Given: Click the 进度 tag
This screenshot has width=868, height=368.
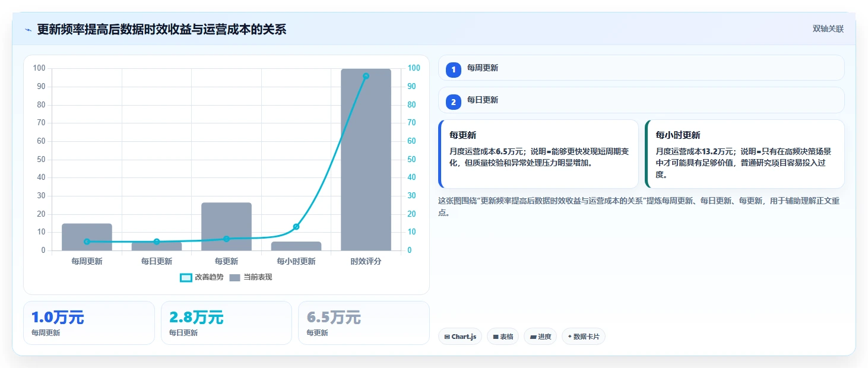Looking at the screenshot, I should coord(540,337).
